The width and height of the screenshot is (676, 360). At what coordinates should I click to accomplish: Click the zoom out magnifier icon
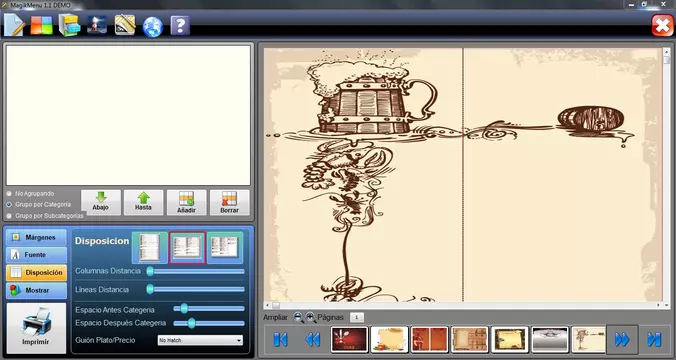(x=298, y=317)
